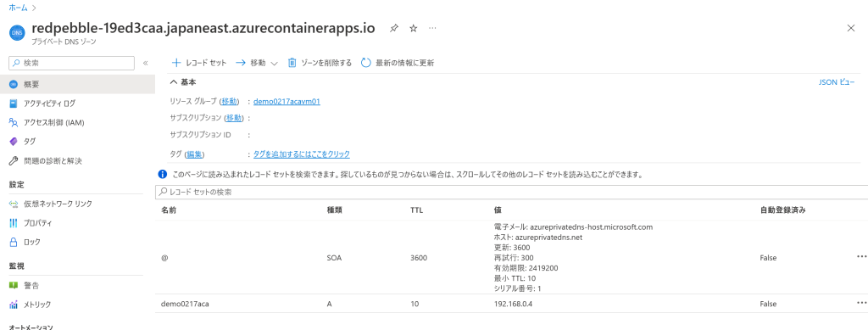The image size is (868, 330).
Task: Select the @ SOA record name
Action: (x=164, y=258)
